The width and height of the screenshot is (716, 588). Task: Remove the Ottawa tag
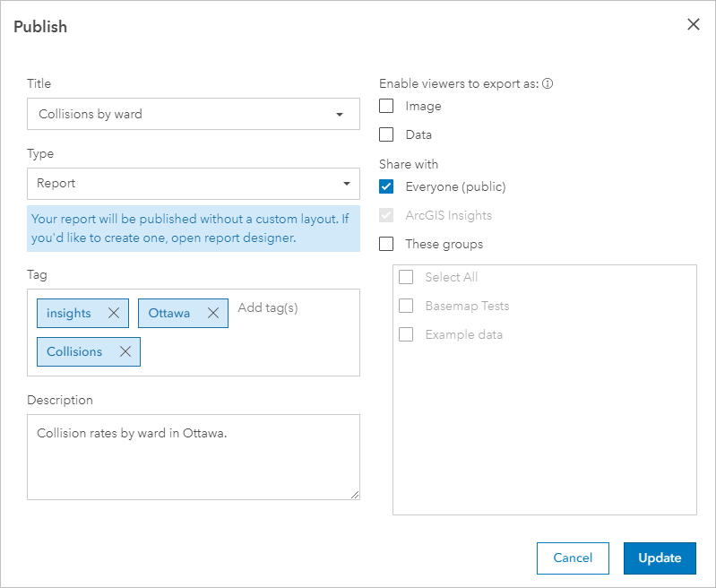[x=213, y=314]
